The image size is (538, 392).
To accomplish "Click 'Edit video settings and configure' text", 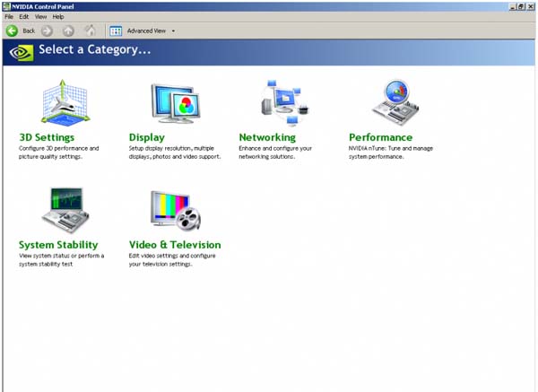I will pyautogui.click(x=172, y=256).
